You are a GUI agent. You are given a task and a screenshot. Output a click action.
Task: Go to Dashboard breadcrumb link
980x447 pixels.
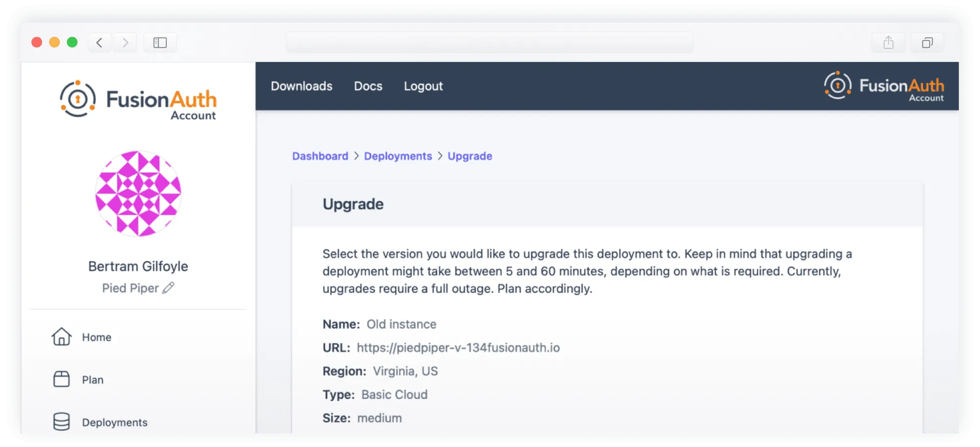(320, 156)
